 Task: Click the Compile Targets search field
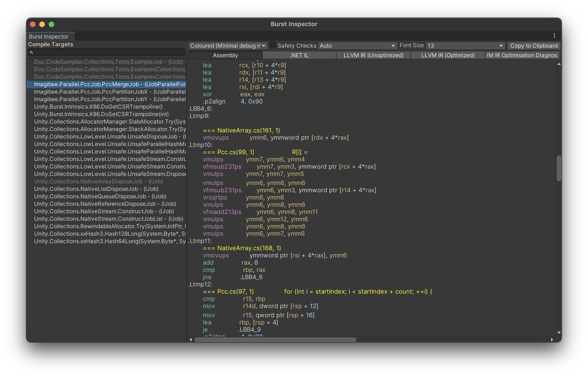click(107, 52)
